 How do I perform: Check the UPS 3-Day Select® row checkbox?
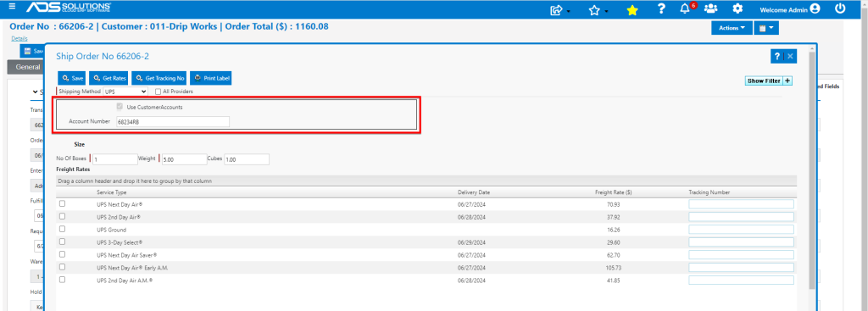62,242
